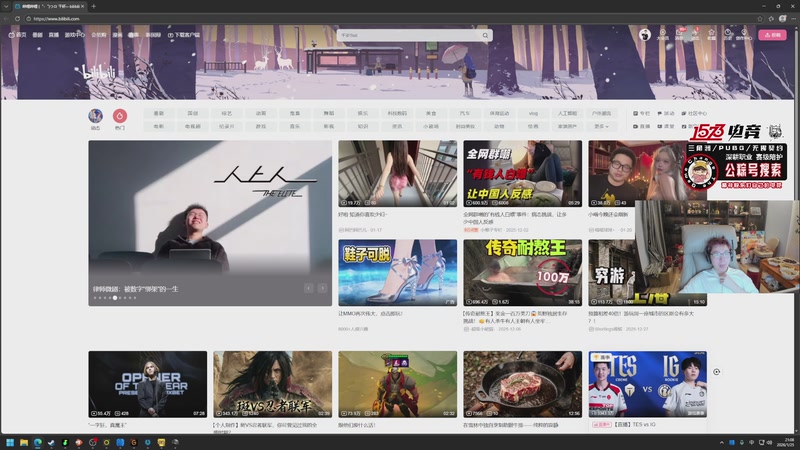
Task: Click the search magnifier icon
Action: (x=485, y=35)
